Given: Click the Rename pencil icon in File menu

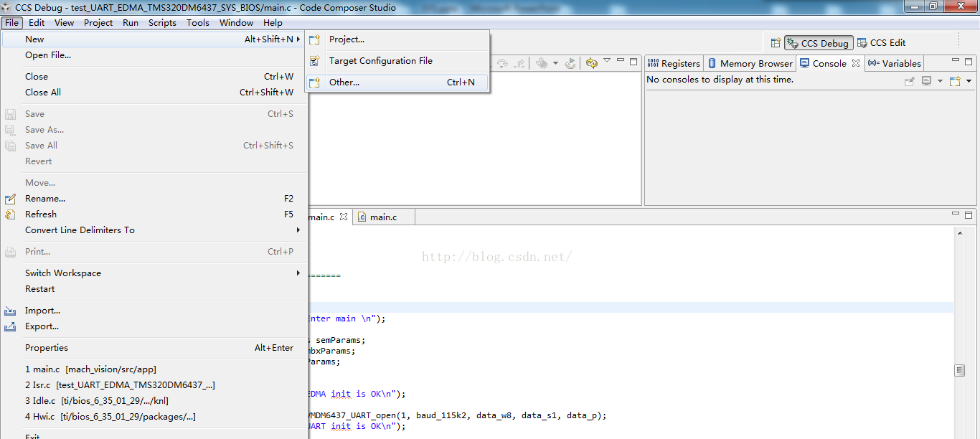Looking at the screenshot, I should click(x=10, y=199).
